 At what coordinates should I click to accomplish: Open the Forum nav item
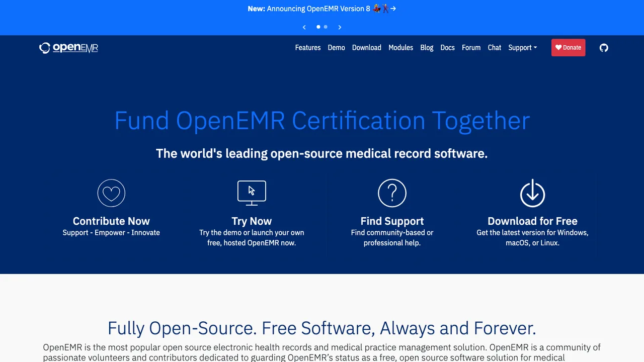tap(471, 48)
